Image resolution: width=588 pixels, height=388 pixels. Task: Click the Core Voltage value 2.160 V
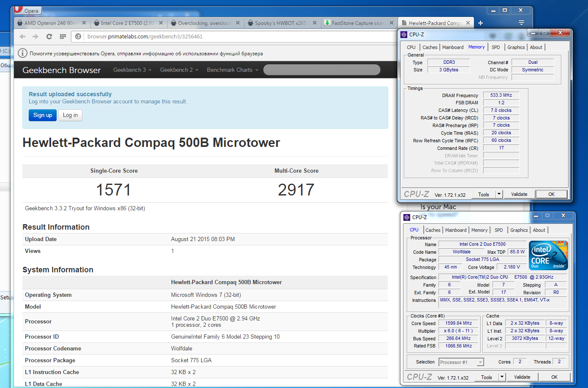coord(512,267)
